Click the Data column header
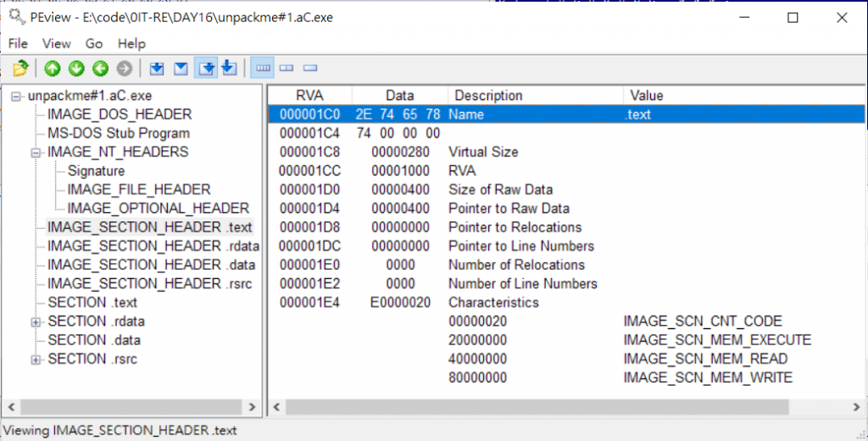Image resolution: width=868 pixels, height=441 pixels. coord(400,95)
